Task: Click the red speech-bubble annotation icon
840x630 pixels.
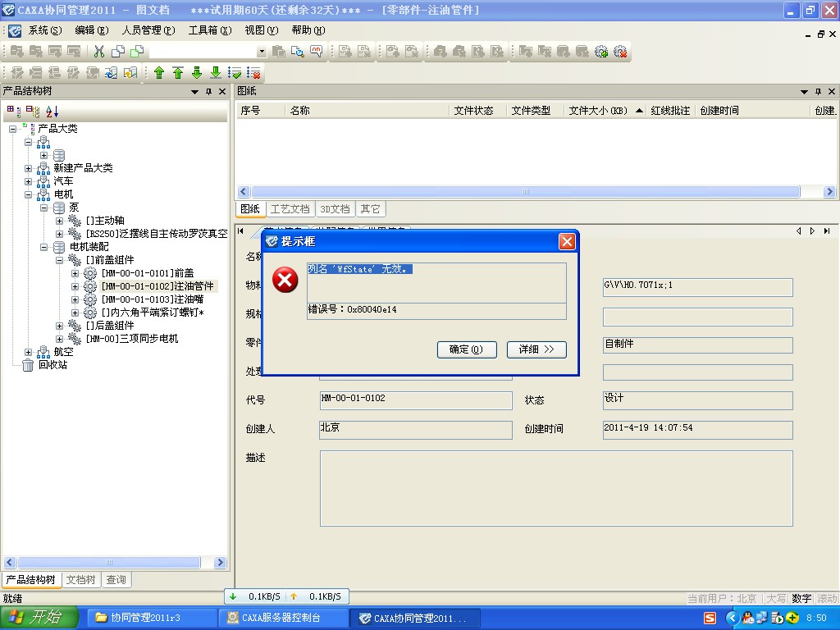Action: click(316, 52)
